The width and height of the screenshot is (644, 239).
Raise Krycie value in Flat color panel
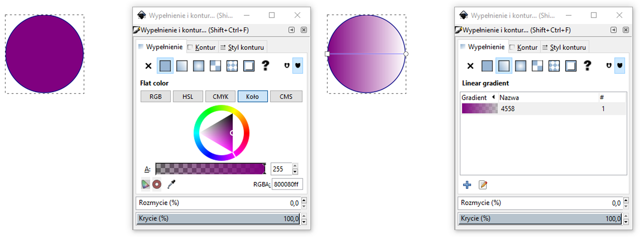pyautogui.click(x=304, y=216)
